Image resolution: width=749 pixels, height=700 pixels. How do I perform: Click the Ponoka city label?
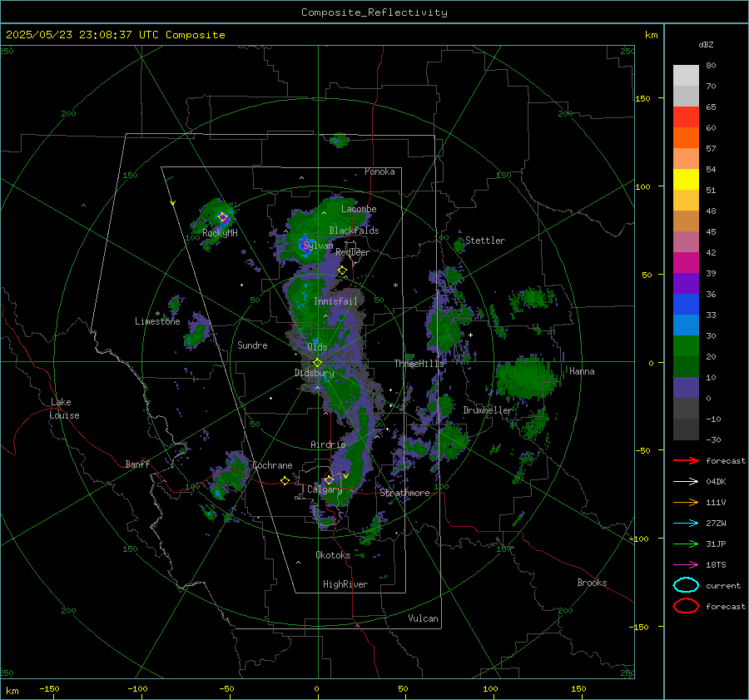379,171
